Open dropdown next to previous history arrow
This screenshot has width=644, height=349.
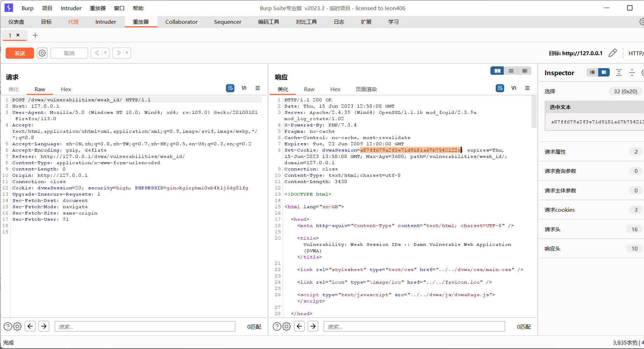pyautogui.click(x=106, y=53)
